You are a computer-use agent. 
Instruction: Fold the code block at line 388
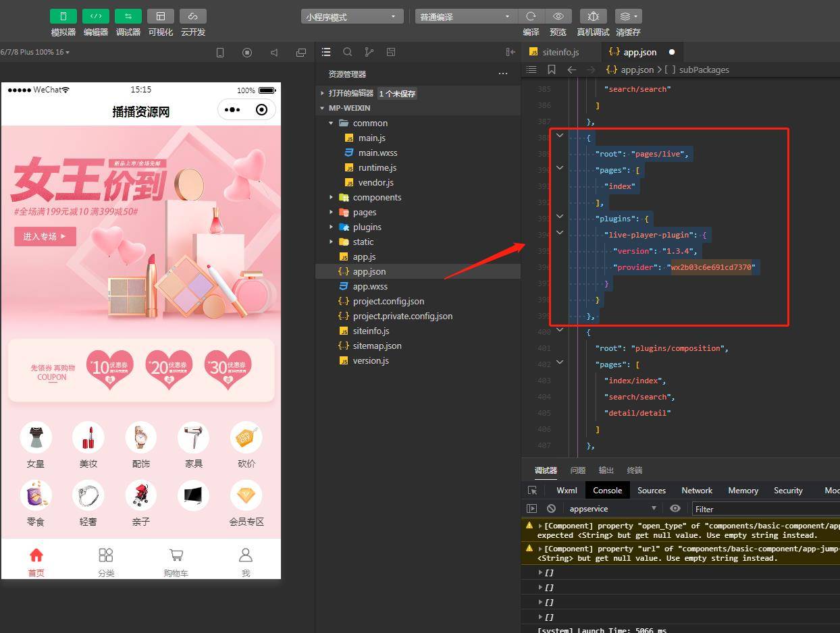(560, 136)
